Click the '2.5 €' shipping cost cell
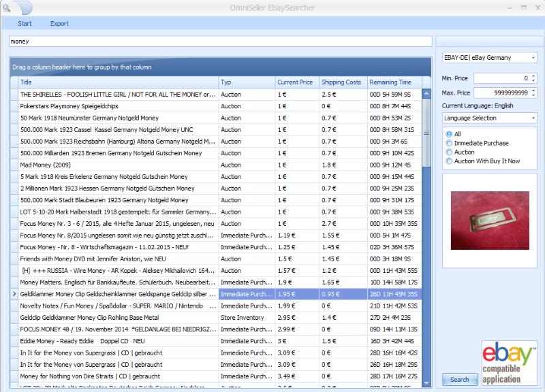This screenshot has width=545, height=392. click(343, 95)
